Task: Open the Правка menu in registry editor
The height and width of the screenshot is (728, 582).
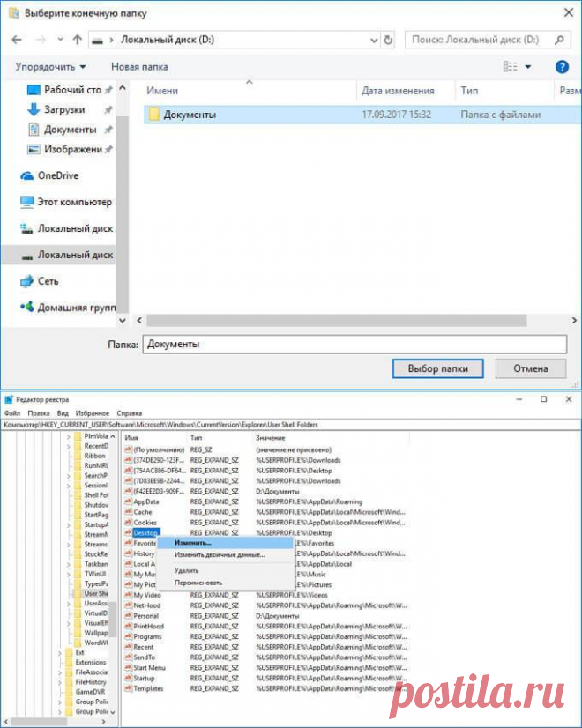Action: [x=39, y=413]
